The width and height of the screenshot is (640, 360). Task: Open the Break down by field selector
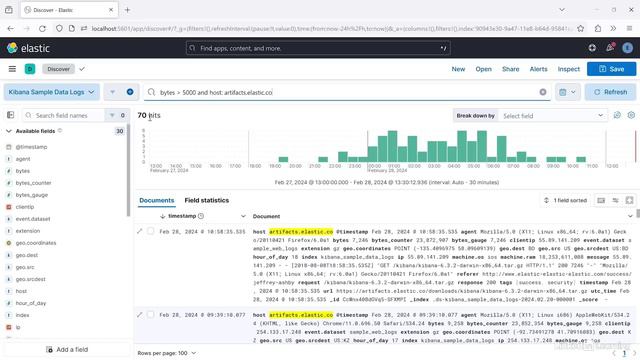[553, 116]
